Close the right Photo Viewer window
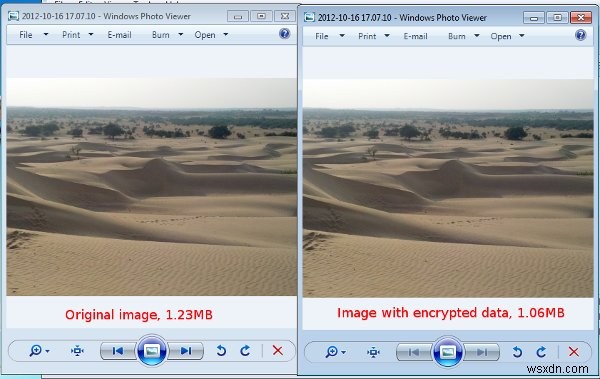600x379 pixels. pos(581,18)
